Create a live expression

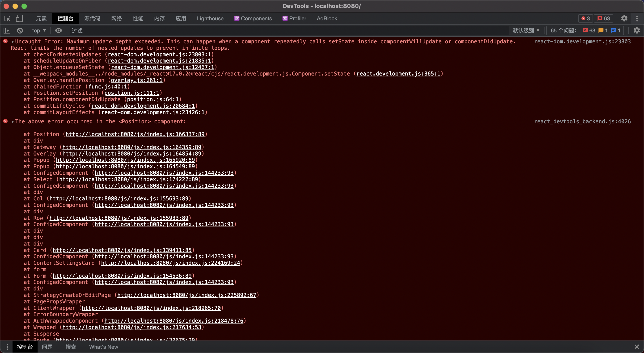(x=59, y=30)
